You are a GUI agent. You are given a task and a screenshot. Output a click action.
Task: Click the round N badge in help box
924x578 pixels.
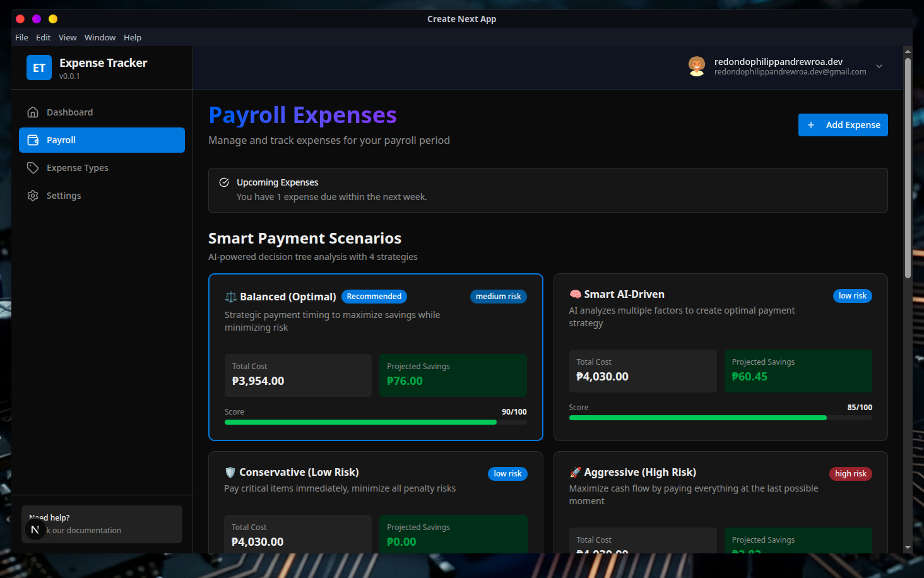click(35, 530)
